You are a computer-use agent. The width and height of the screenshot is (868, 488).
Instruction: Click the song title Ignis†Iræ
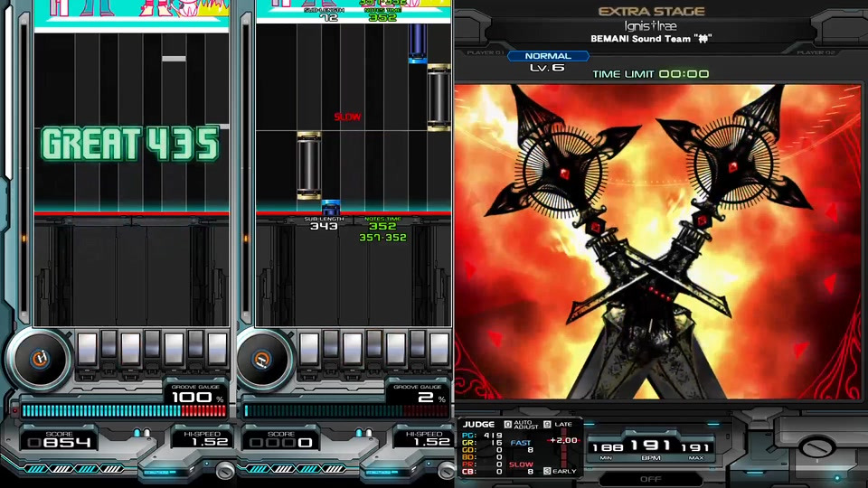tap(650, 26)
